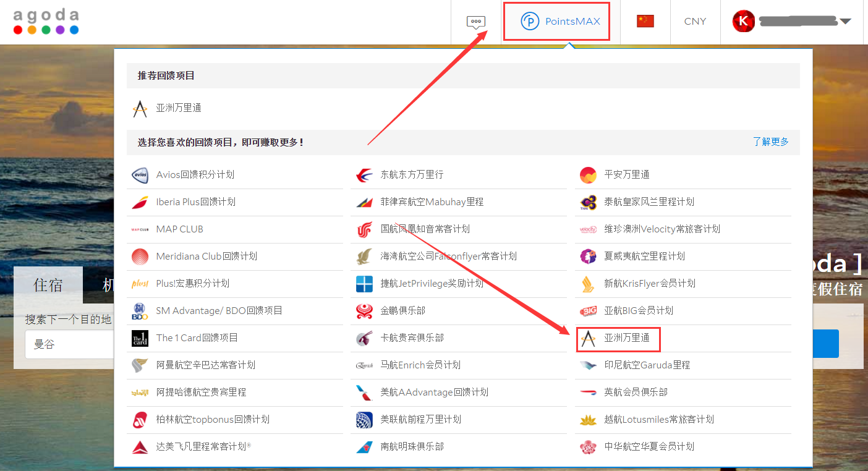Click the 南航明珠俱乐部 logo
This screenshot has width=868, height=471.
(365, 447)
